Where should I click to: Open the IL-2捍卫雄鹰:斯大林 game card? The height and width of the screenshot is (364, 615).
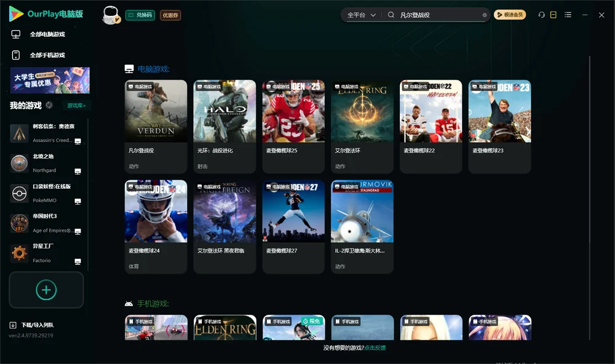point(362,226)
